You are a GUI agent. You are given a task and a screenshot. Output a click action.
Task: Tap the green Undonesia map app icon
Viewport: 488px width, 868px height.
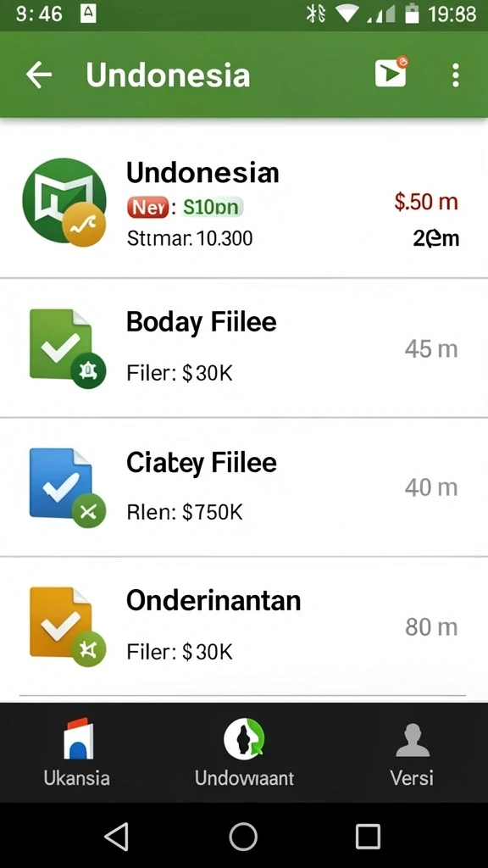click(64, 200)
